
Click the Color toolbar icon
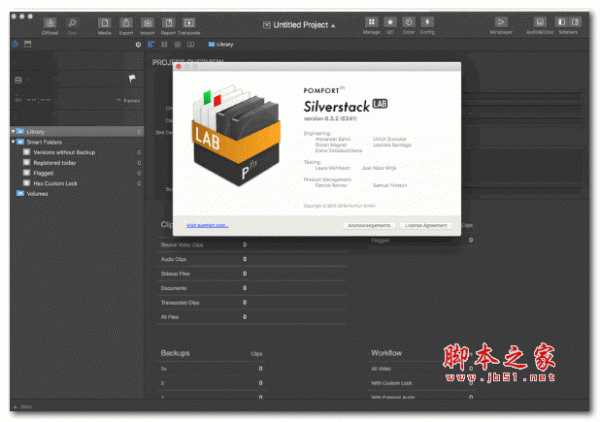pos(409,22)
